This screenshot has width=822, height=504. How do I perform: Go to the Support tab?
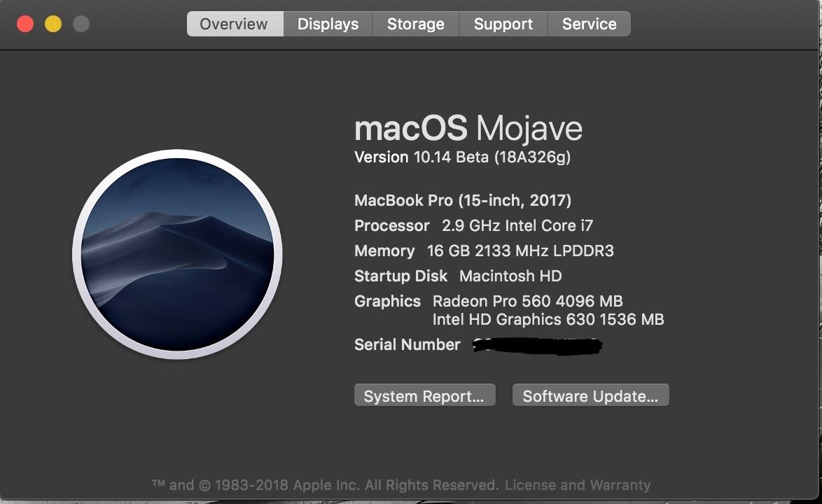tap(503, 24)
